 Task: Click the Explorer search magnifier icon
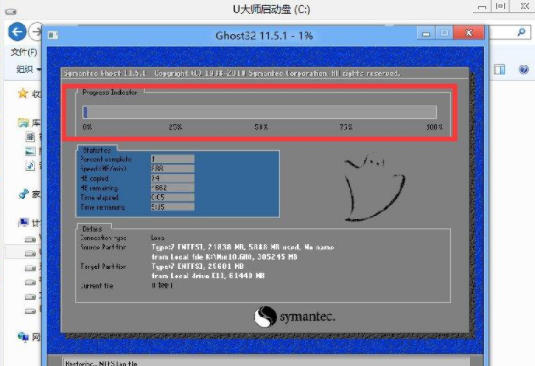[x=521, y=32]
